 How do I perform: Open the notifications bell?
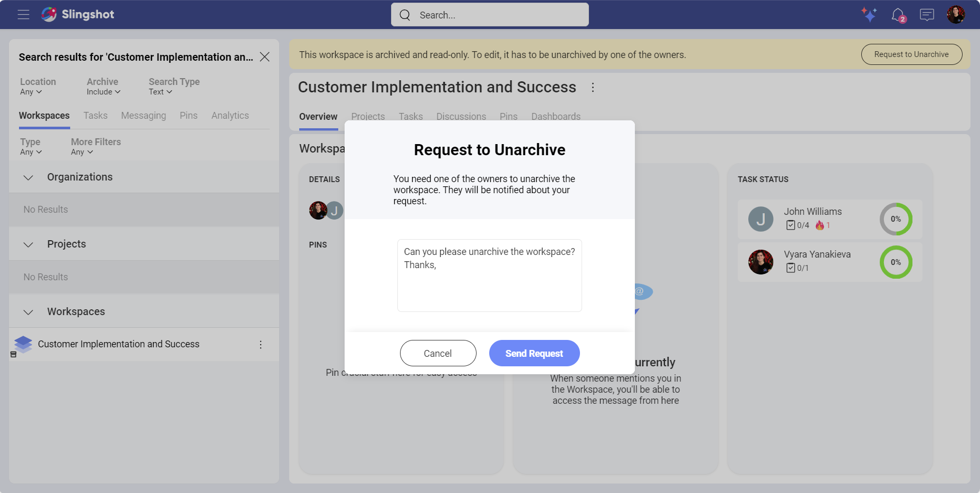[898, 15]
